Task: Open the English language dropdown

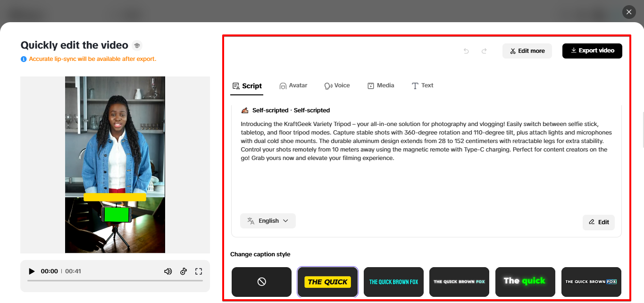Action: click(268, 221)
